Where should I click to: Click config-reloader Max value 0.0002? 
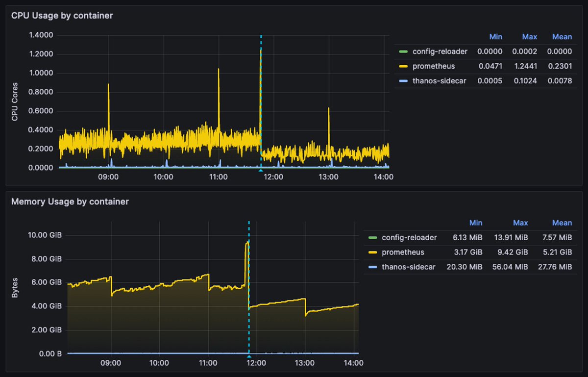tap(525, 51)
